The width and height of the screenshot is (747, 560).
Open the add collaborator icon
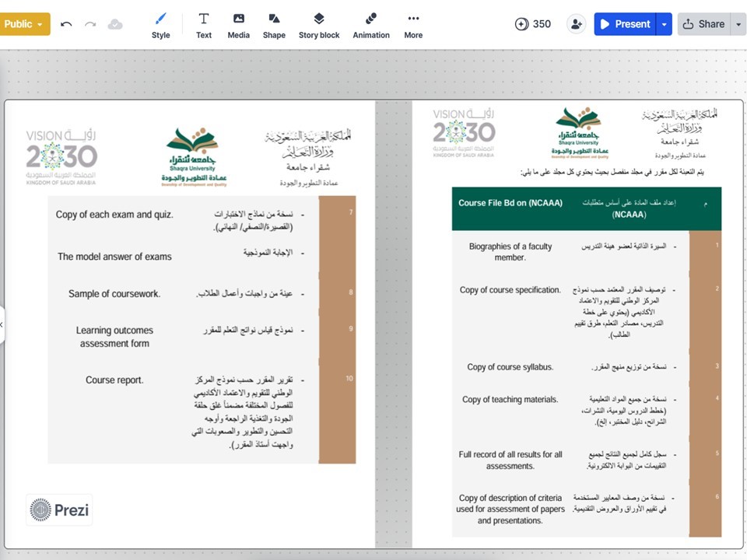(576, 24)
